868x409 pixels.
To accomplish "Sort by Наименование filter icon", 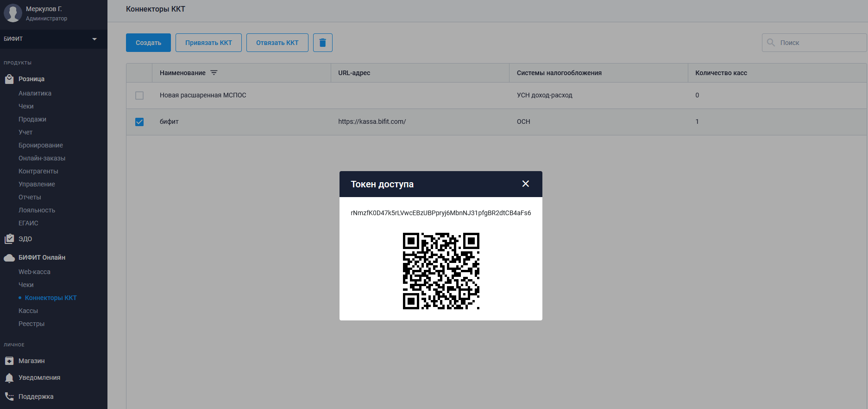I will point(214,73).
